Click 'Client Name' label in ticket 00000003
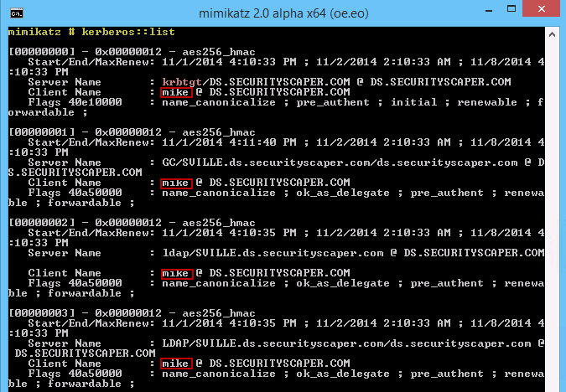Screen dimensions: 566x392 [x=65, y=364]
